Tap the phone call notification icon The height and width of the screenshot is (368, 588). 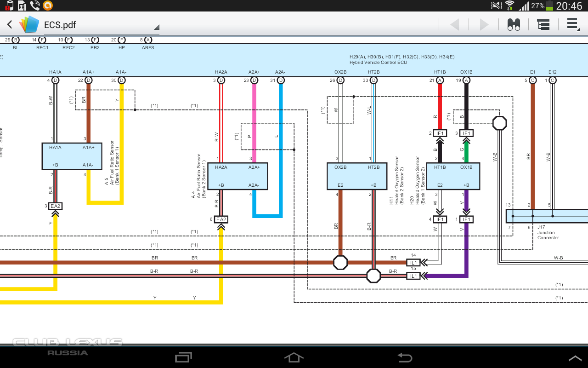(34, 6)
